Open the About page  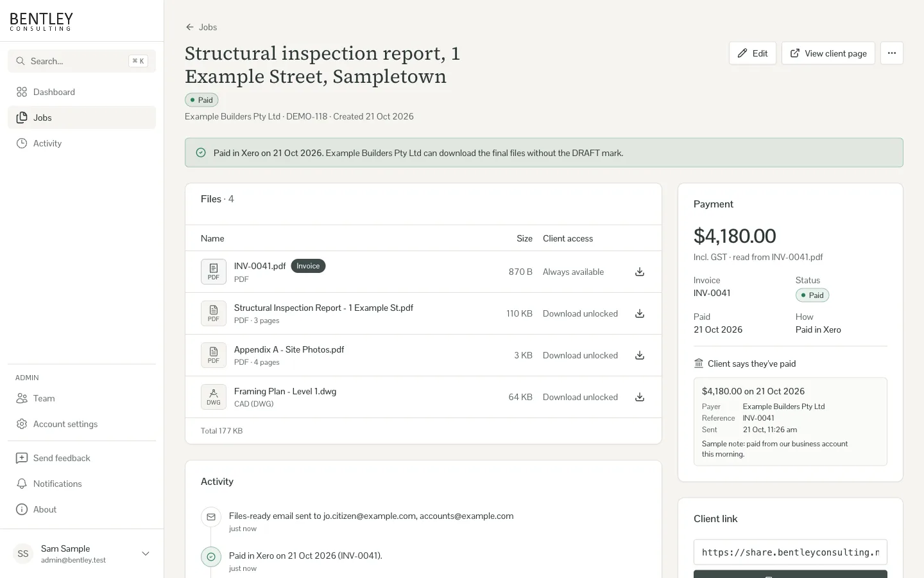tap(81, 509)
